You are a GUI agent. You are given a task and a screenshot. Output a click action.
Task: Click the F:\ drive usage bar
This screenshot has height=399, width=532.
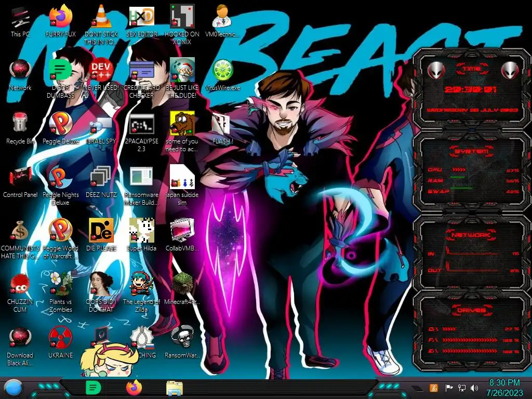click(x=473, y=340)
